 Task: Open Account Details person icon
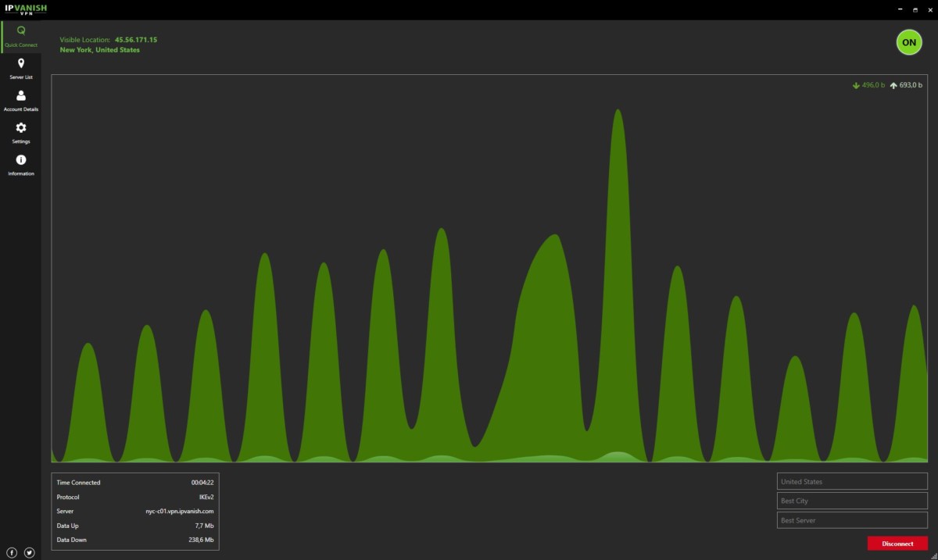[x=21, y=95]
